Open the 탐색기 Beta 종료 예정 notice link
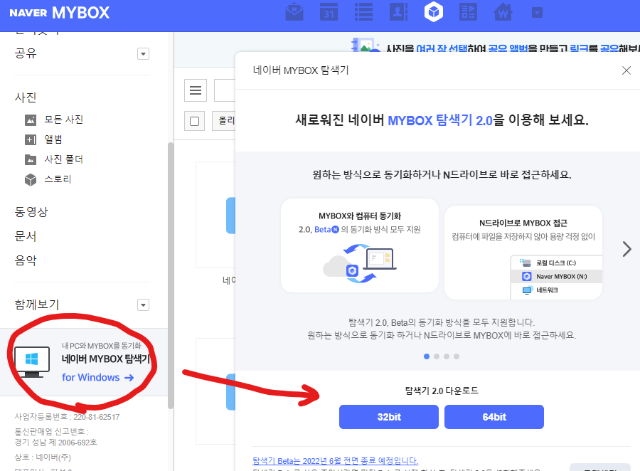 pyautogui.click(x=335, y=461)
